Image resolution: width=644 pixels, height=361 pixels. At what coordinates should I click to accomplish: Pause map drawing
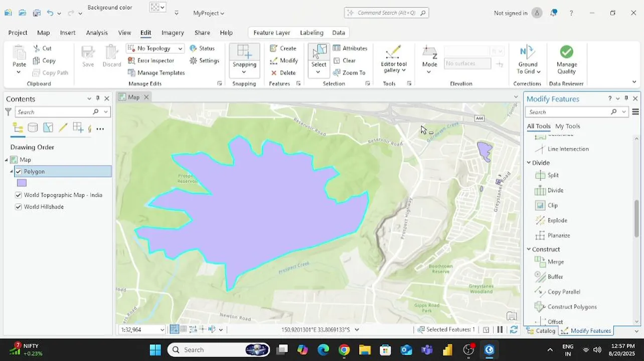coord(500,329)
